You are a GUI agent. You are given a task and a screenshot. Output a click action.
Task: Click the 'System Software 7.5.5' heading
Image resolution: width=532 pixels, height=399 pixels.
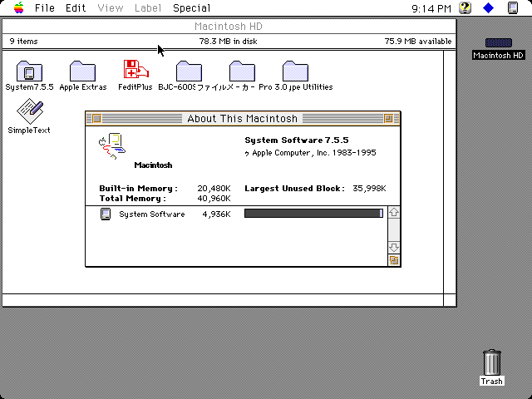click(x=297, y=140)
